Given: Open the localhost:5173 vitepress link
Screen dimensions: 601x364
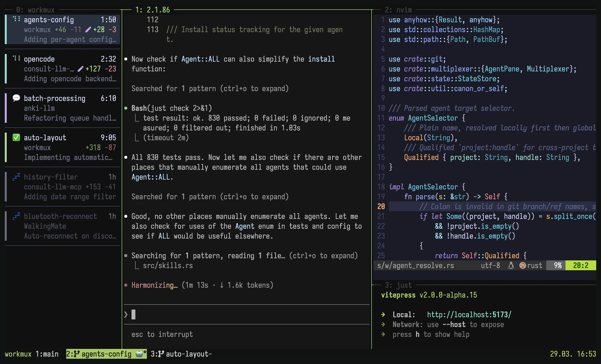Looking at the screenshot, I should (469, 314).
